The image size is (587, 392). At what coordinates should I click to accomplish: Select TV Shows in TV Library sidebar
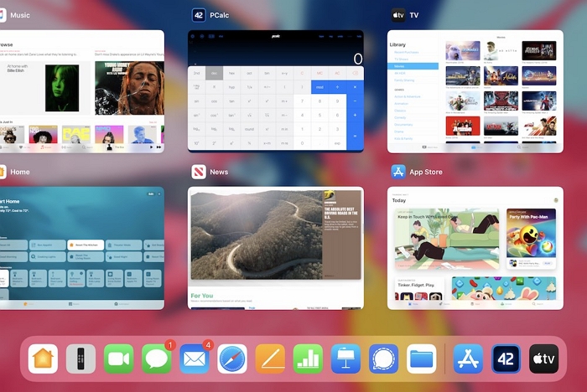pos(402,59)
